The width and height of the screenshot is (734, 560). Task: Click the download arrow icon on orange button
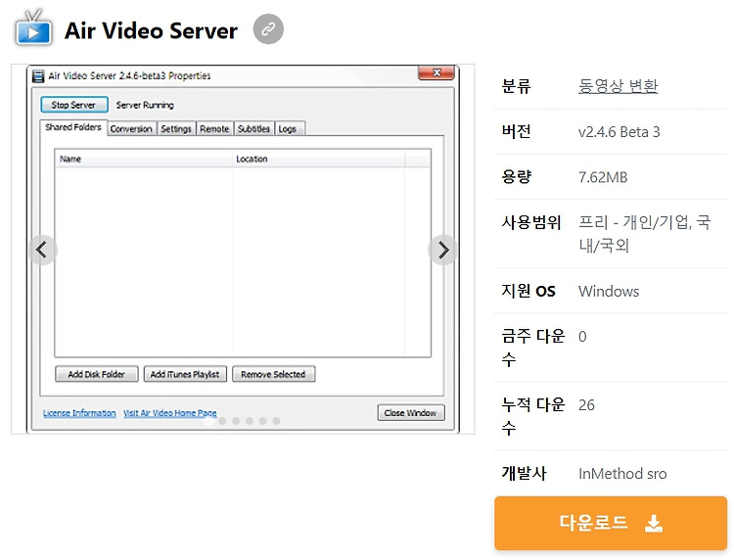click(654, 523)
